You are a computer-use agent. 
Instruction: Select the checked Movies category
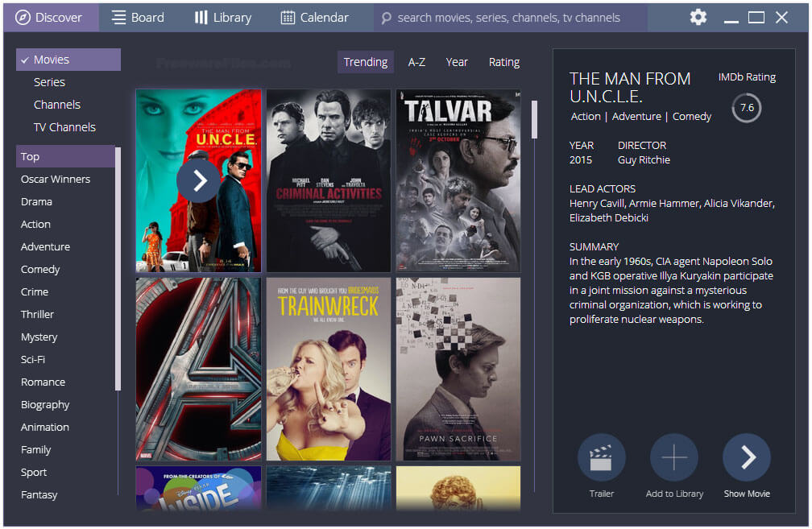pos(68,60)
